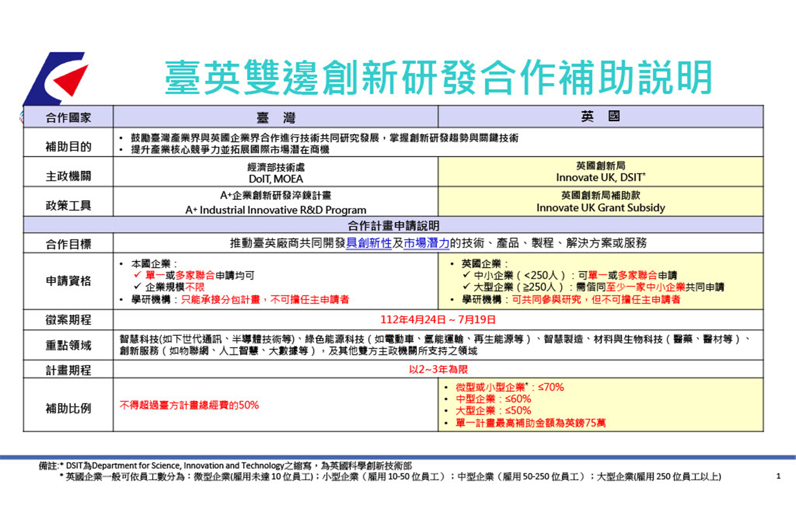796x532 pixels.
Task: Select the 英國 column header
Action: (x=601, y=117)
